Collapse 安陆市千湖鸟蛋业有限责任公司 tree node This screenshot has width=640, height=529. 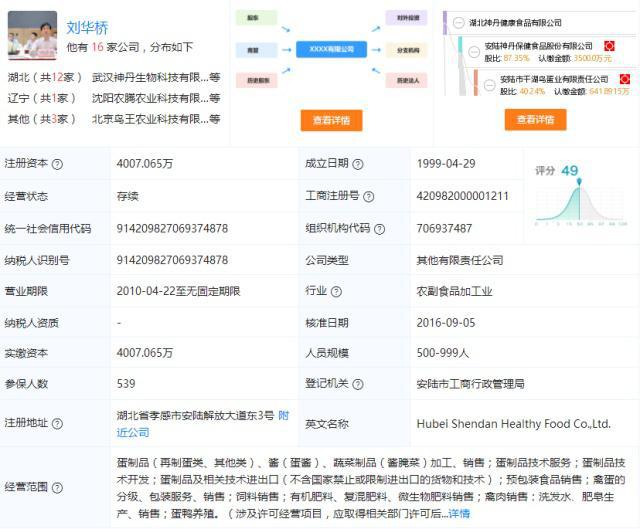pos(489,85)
